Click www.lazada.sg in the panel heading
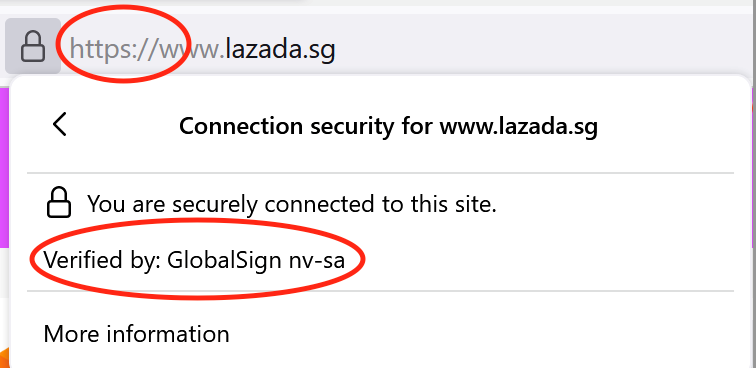 [519, 126]
